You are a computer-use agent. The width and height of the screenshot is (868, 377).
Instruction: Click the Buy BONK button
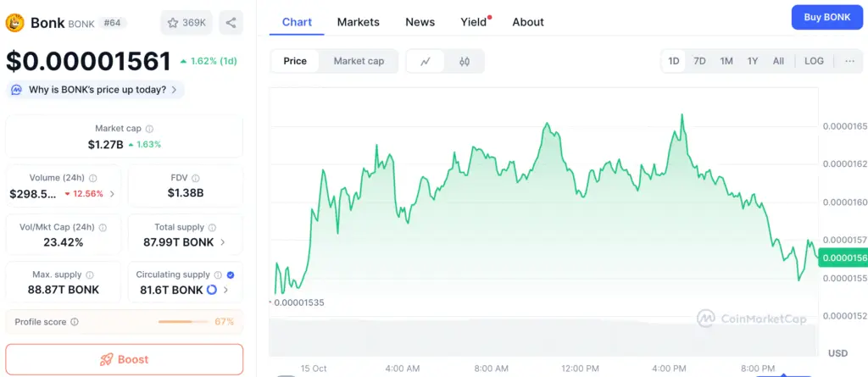click(826, 17)
